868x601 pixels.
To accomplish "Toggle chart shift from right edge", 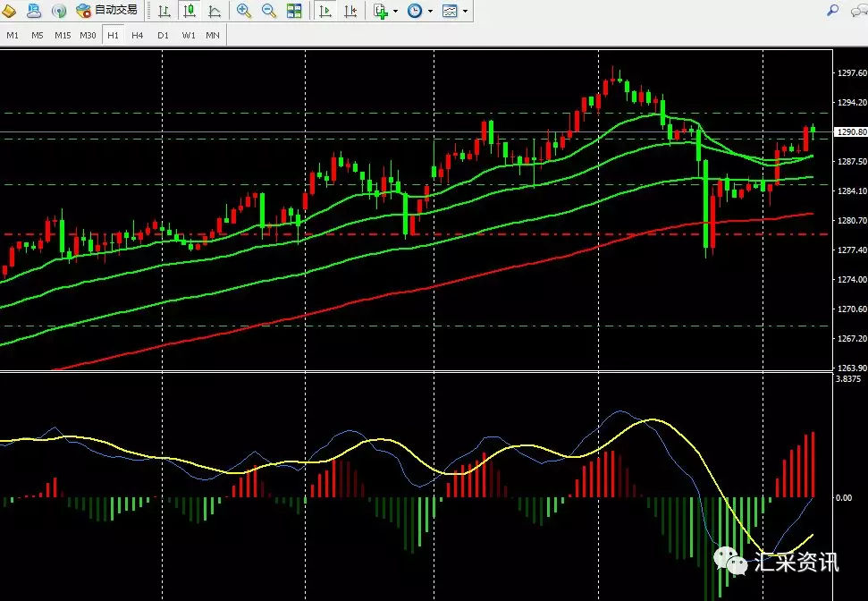I will 350,11.
